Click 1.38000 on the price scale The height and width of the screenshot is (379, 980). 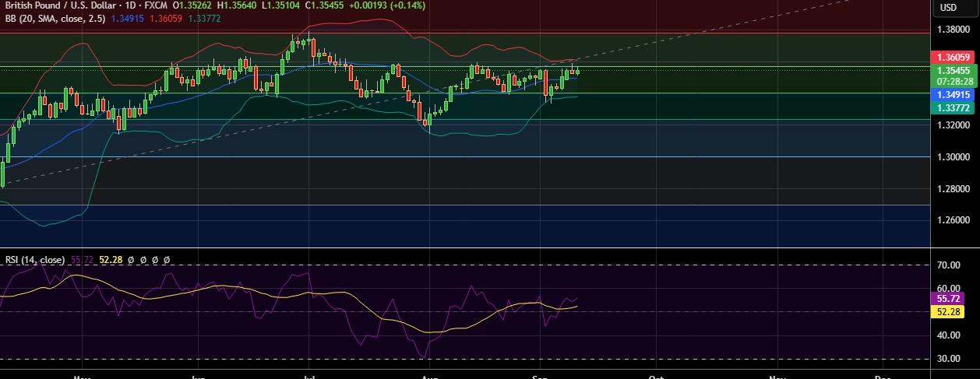pyautogui.click(x=954, y=30)
